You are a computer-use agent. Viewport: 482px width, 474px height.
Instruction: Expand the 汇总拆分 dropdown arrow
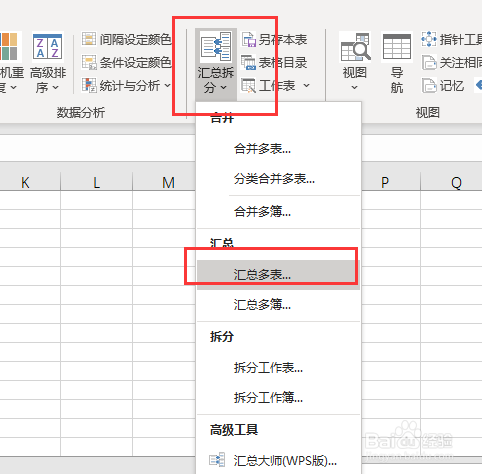(x=223, y=88)
